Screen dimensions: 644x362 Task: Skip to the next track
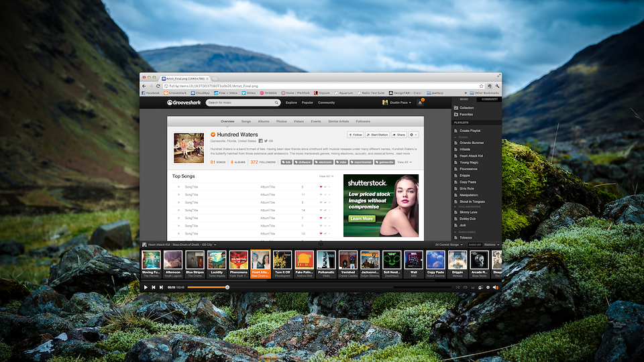click(161, 288)
